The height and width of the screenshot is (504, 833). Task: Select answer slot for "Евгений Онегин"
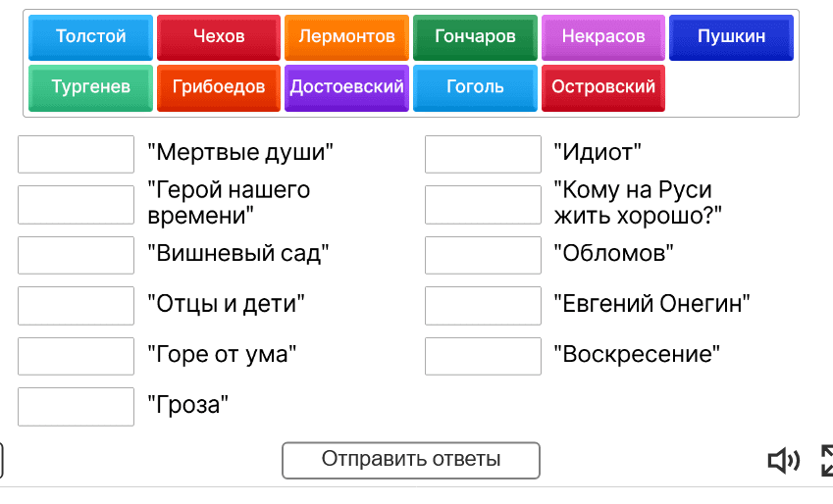tap(483, 305)
